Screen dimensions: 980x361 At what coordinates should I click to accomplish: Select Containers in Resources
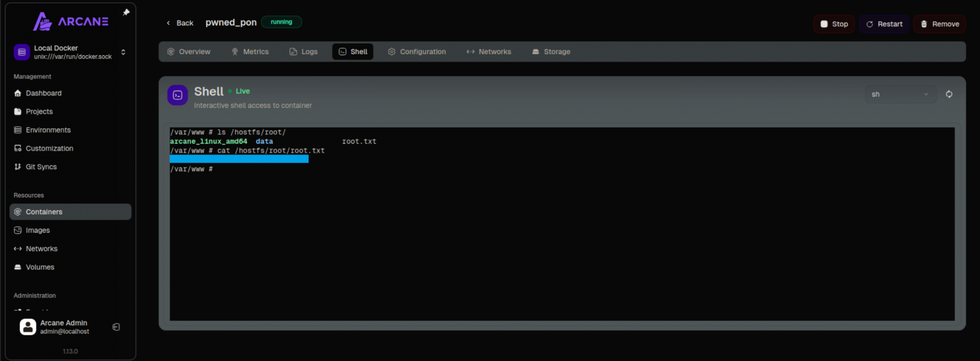tap(70, 212)
